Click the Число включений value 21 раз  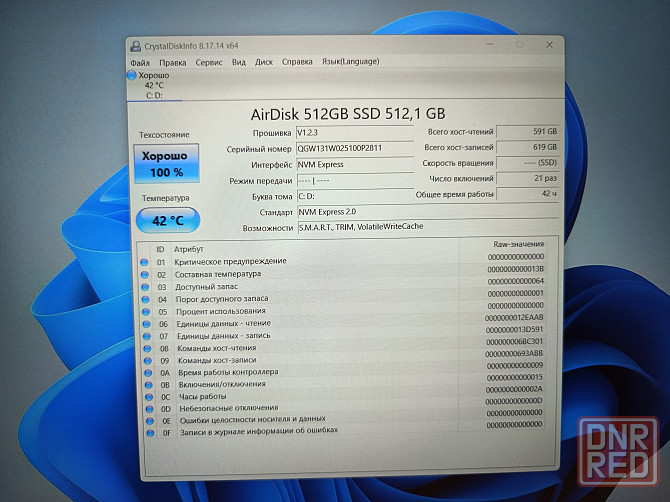tap(528, 178)
